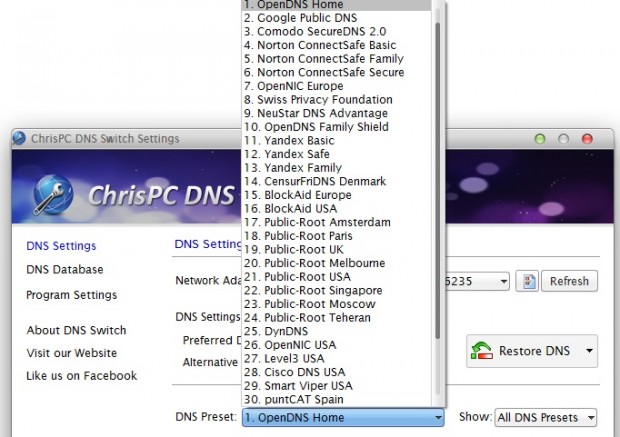
Task: Select 29. Smart Viper USA preset
Action: (x=336, y=386)
